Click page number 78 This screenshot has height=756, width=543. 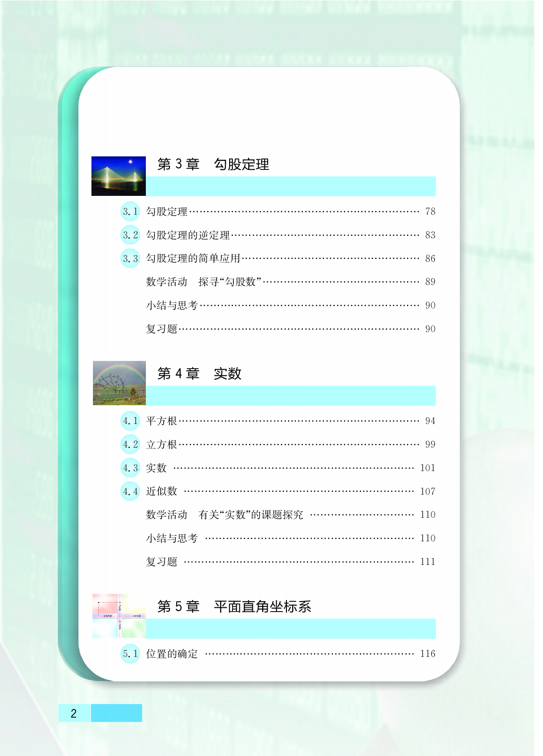tap(430, 211)
